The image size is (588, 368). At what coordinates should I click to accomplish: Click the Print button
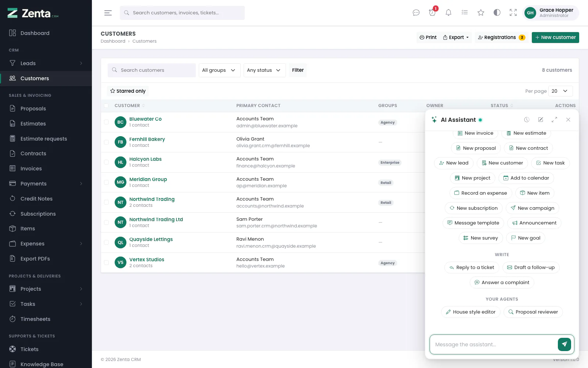pyautogui.click(x=428, y=38)
